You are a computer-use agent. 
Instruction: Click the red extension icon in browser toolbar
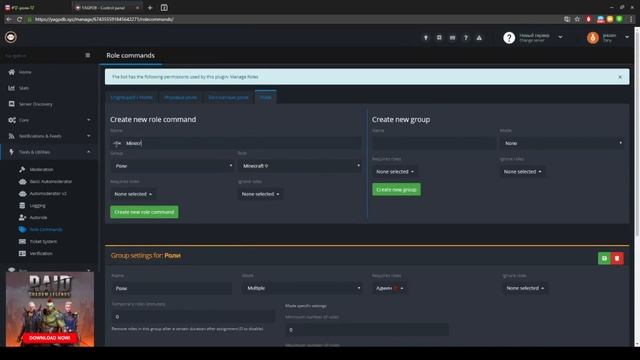[589, 19]
